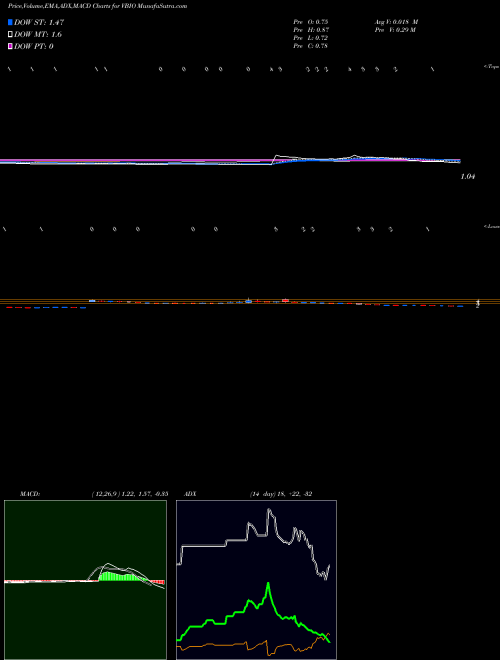Click the 'Pre C: 0.78' value
This screenshot has width=500, height=660.
click(x=311, y=45)
